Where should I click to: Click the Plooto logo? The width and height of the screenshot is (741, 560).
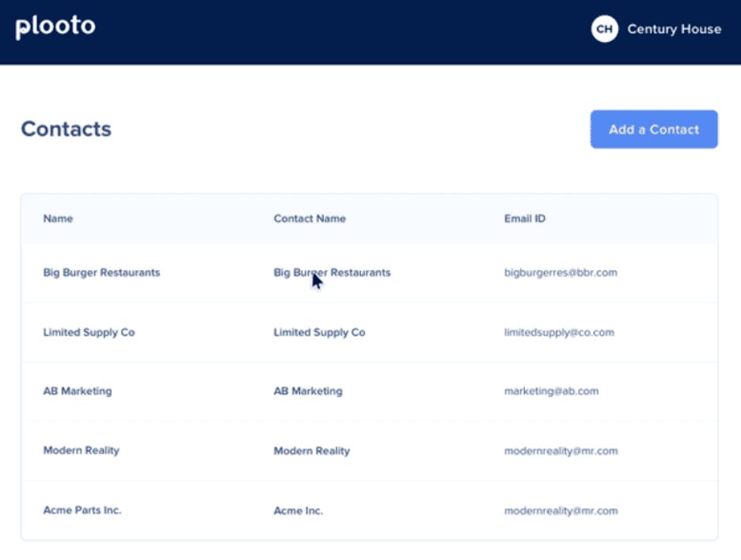click(55, 28)
